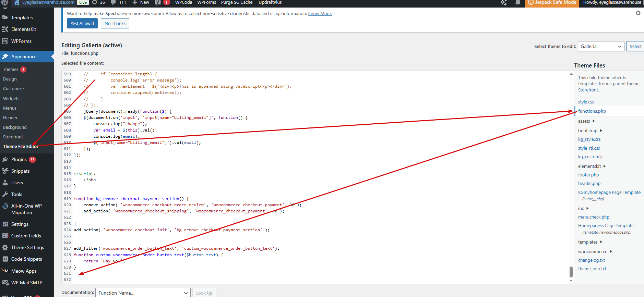Open Menus submenu item
The height and width of the screenshot is (297, 644).
[x=10, y=108]
